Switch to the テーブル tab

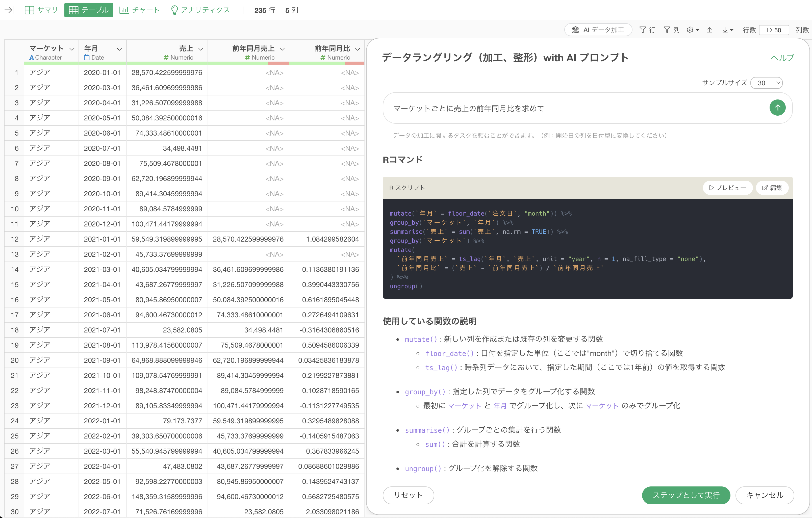[x=89, y=10]
